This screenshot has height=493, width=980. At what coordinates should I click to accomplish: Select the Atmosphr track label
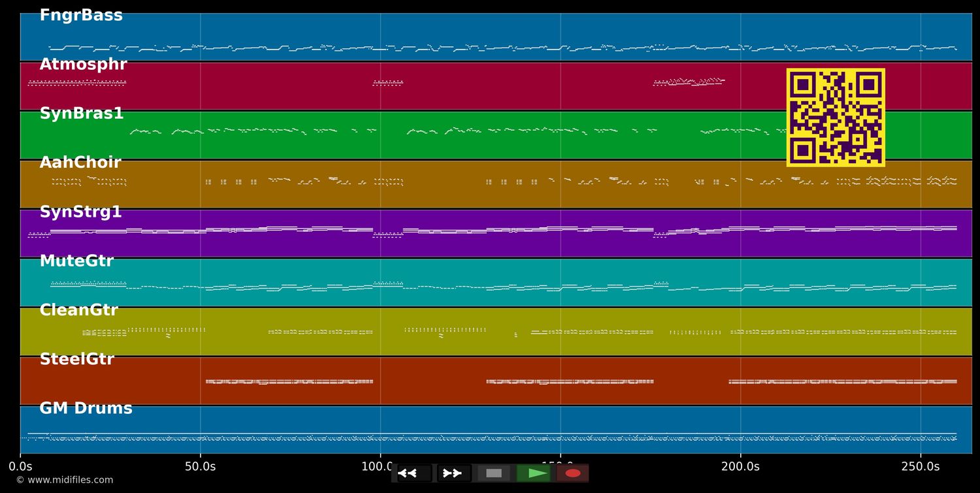click(83, 65)
